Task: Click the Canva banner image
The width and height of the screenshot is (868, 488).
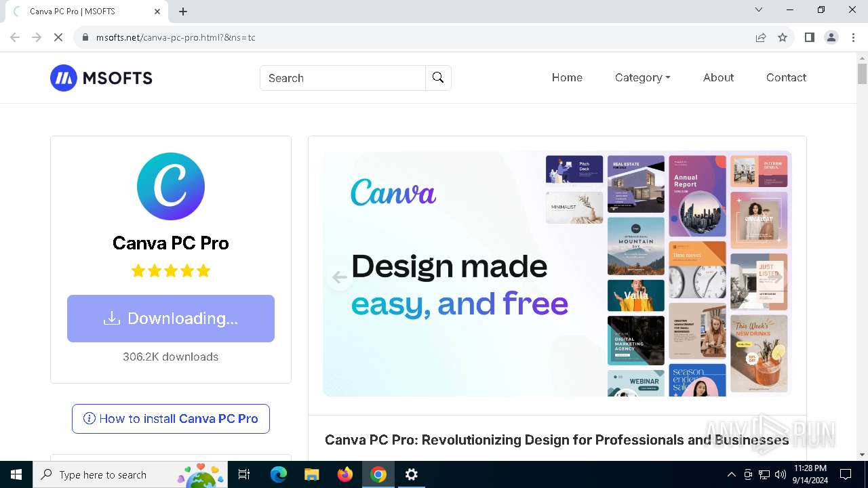Action: coord(557,273)
